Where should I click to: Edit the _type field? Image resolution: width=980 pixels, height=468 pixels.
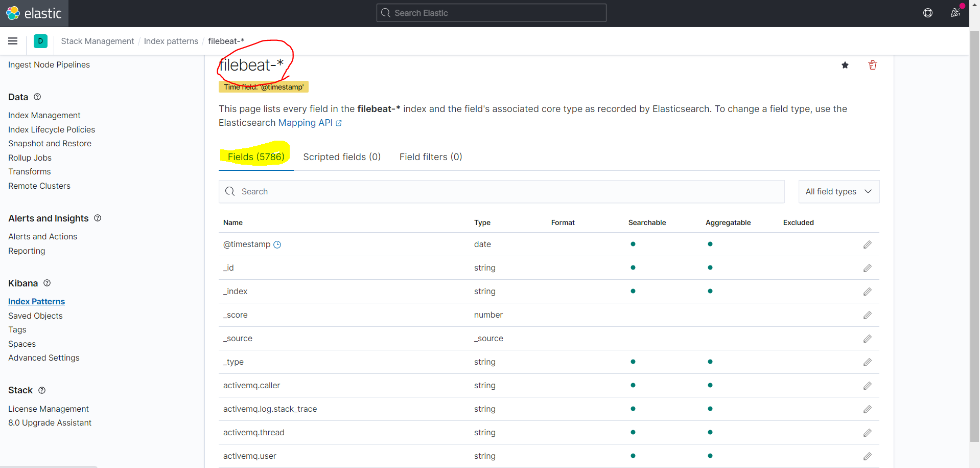tap(867, 362)
